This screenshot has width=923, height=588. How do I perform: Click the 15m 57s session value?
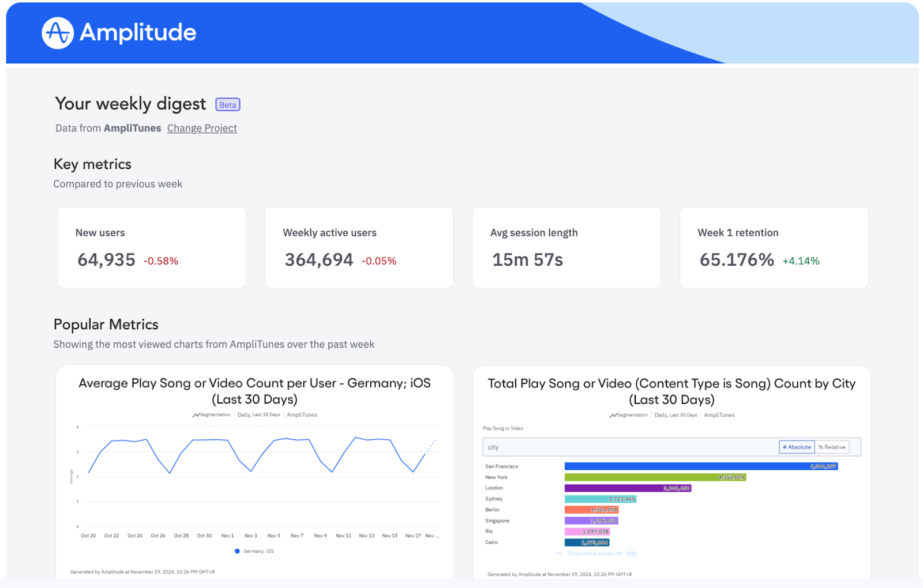coord(528,260)
